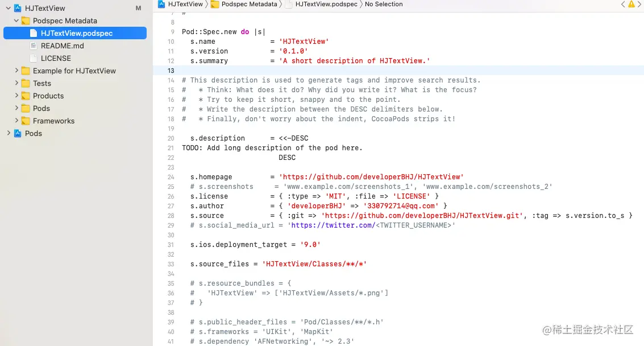The width and height of the screenshot is (644, 346).
Task: Click the s.screenshots comment line
Action: click(x=371, y=187)
